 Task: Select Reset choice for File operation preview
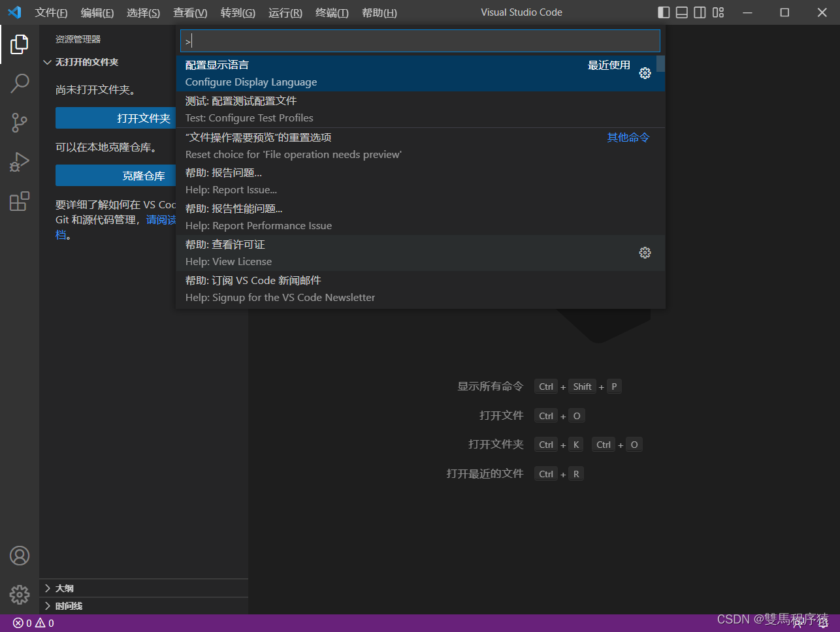point(421,146)
